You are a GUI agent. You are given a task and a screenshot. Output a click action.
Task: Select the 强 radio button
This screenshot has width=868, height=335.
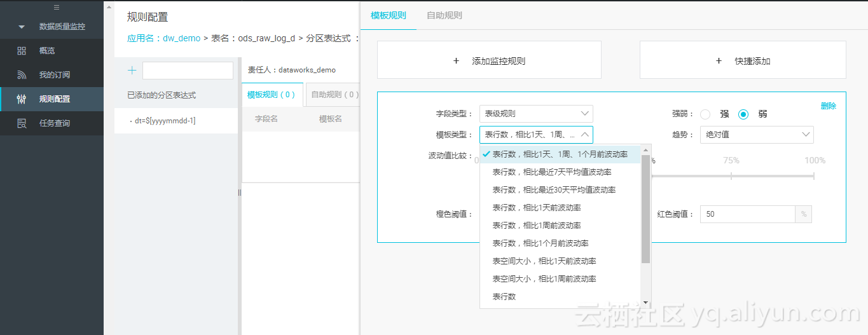click(x=705, y=114)
